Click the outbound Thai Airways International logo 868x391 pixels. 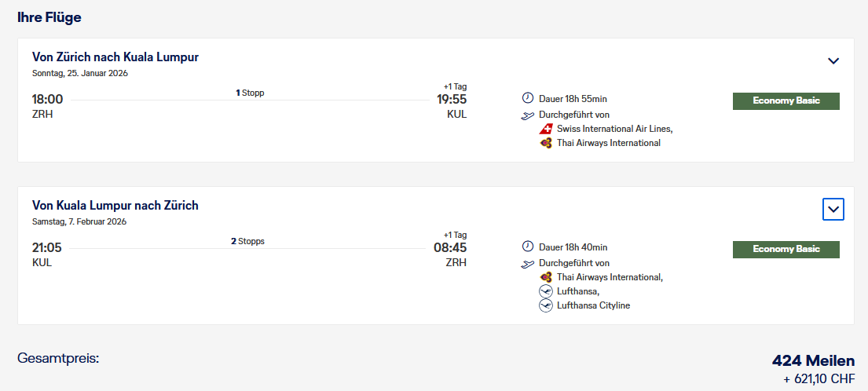(x=547, y=143)
